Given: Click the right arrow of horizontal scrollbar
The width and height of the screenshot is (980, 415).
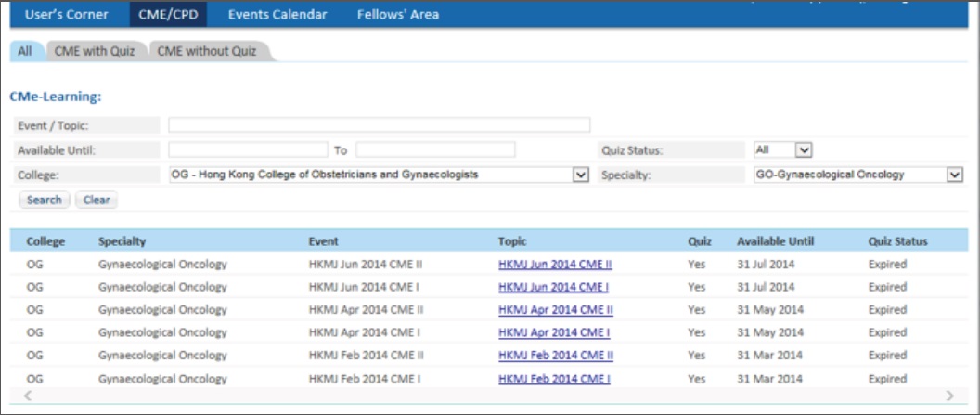Looking at the screenshot, I should tap(950, 396).
